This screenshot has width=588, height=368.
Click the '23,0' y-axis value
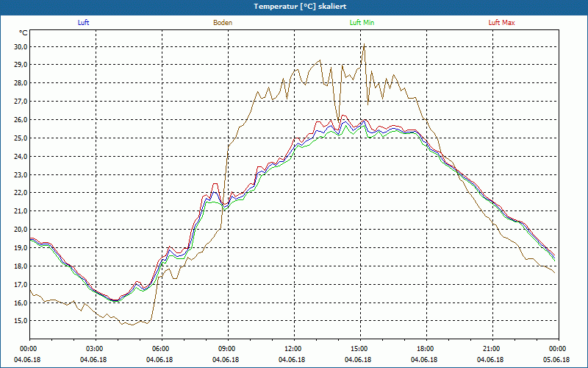click(x=21, y=174)
